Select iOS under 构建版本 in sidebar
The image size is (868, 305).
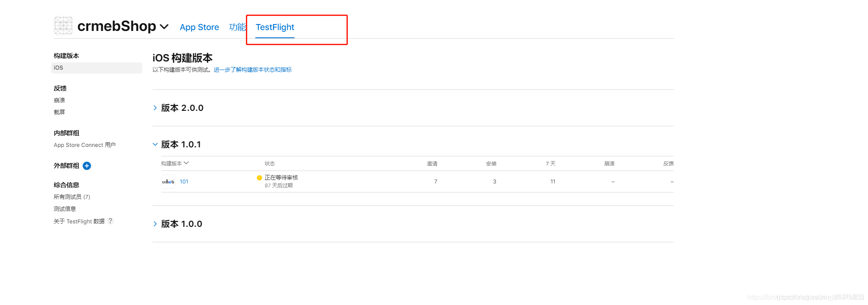(97, 68)
